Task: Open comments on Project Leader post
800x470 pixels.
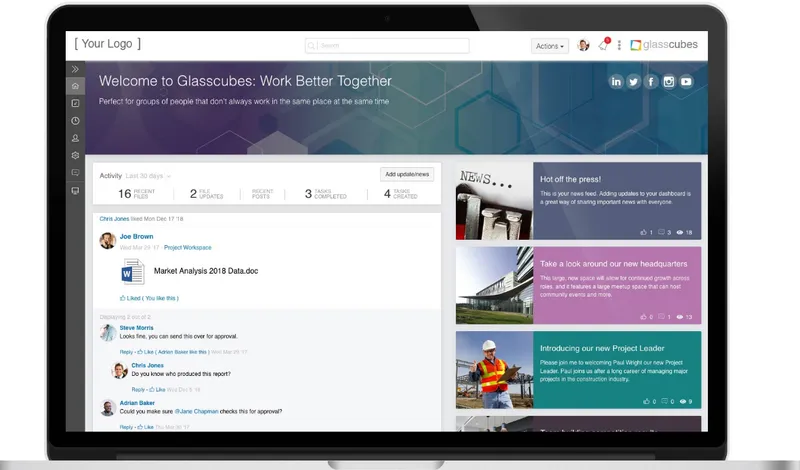Action: pyautogui.click(x=667, y=402)
